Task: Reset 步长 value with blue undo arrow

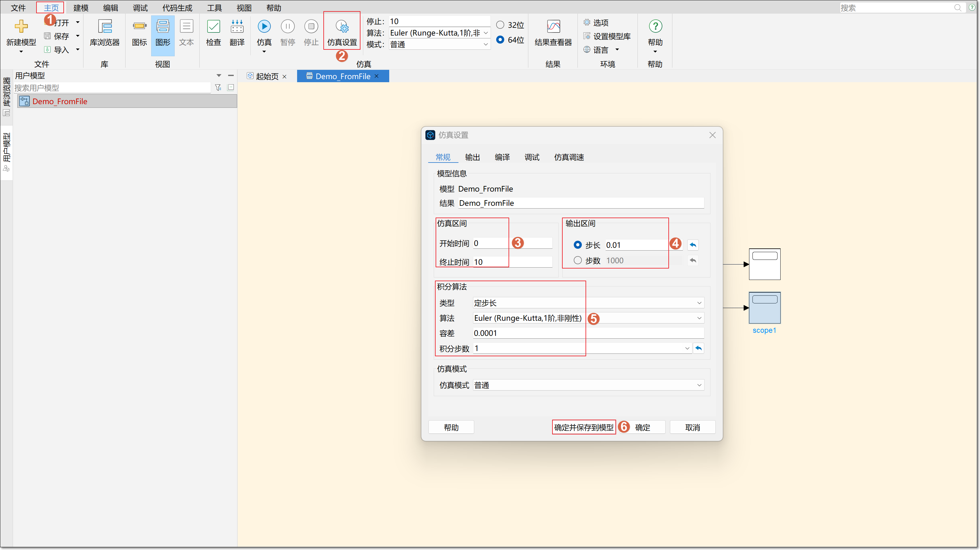Action: pos(693,245)
